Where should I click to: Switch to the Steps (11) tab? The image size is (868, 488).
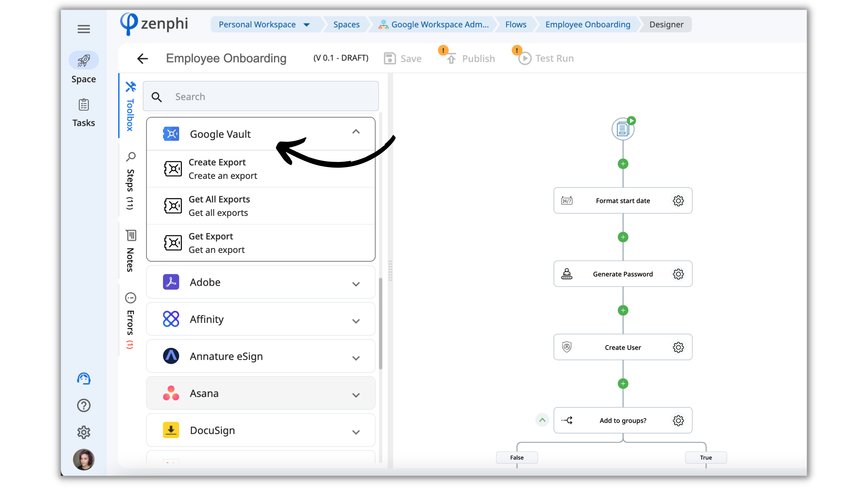click(130, 182)
